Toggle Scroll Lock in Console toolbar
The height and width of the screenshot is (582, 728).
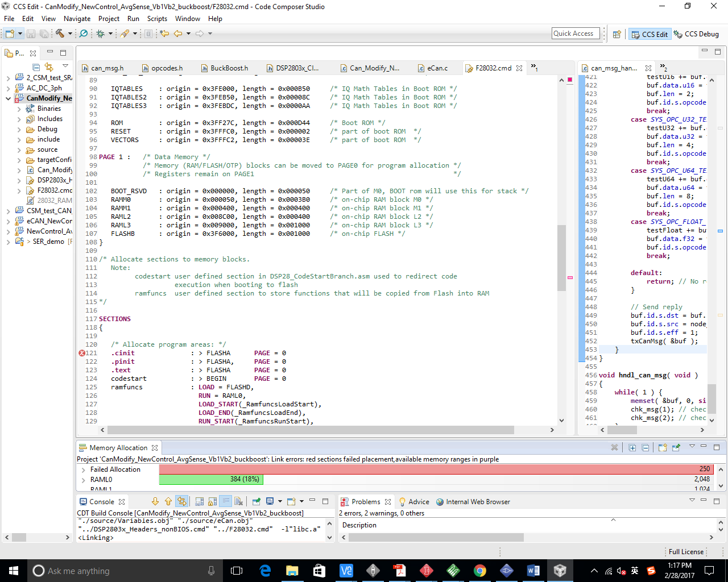point(212,501)
